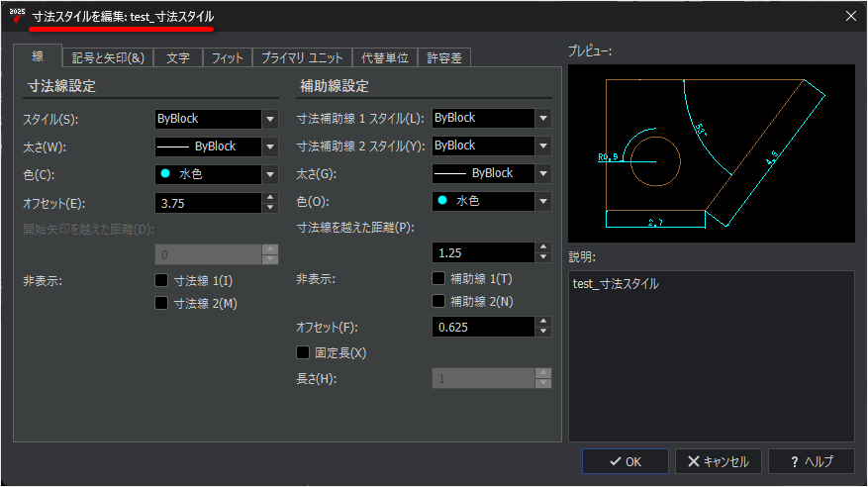Click the 説明 text box
868x487 pixels.
pos(712,355)
